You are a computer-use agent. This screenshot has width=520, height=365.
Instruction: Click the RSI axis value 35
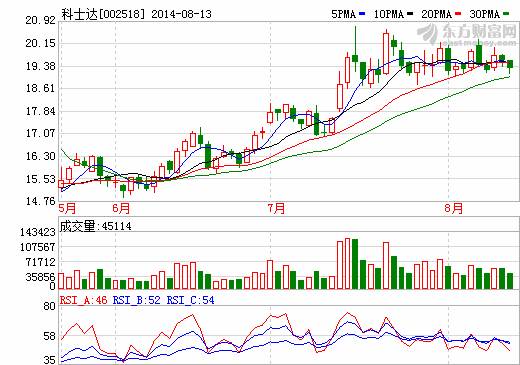coord(49,360)
